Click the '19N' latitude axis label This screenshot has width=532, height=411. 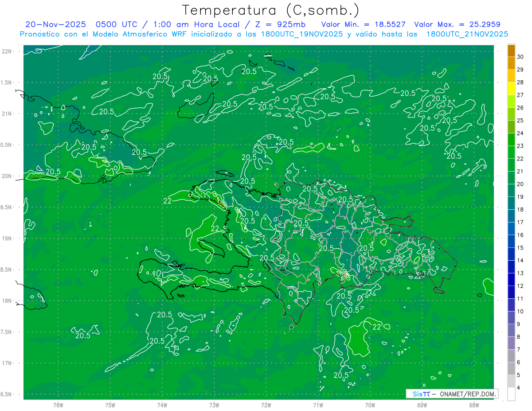pos(8,239)
